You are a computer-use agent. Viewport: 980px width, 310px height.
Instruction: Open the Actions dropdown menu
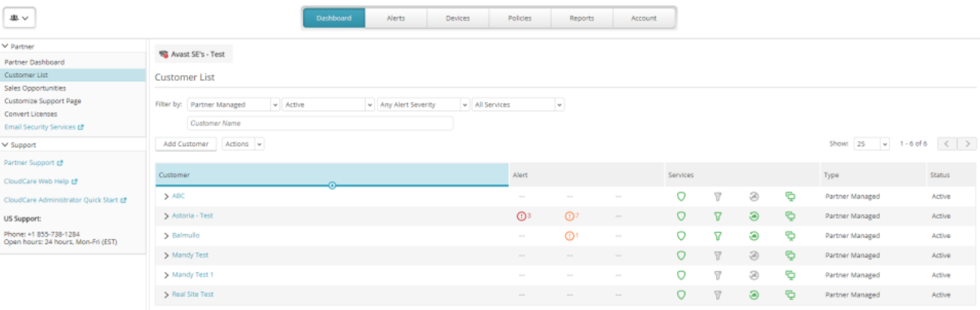coord(243,144)
